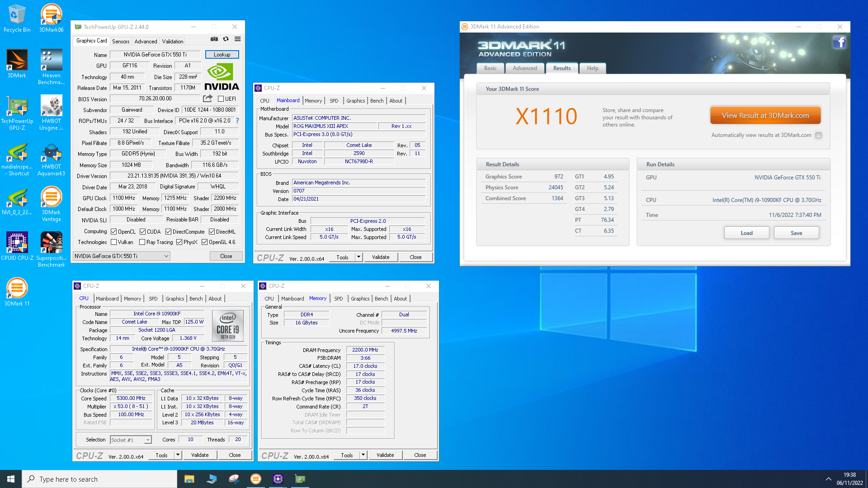
Task: Open the Recycle Bin desktop icon
Action: tap(17, 18)
